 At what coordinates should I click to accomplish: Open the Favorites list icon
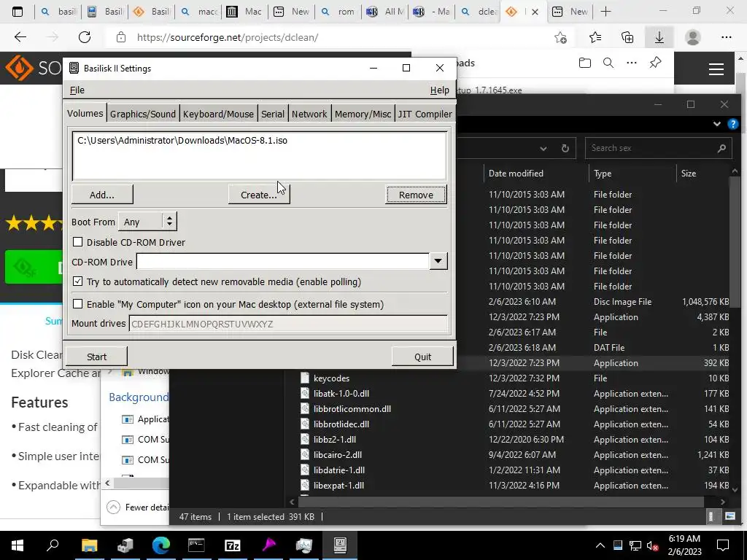click(x=595, y=37)
